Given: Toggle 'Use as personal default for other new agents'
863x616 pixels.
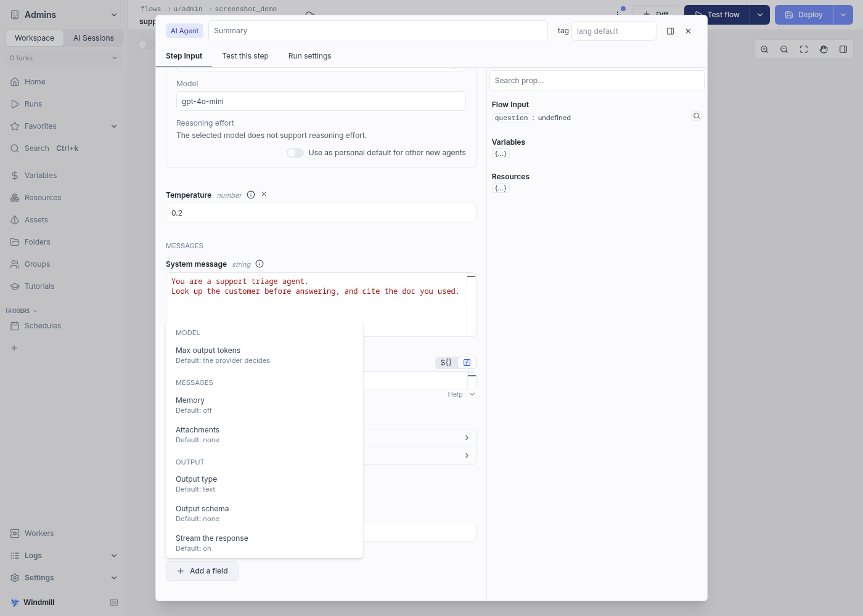Looking at the screenshot, I should coord(295,153).
